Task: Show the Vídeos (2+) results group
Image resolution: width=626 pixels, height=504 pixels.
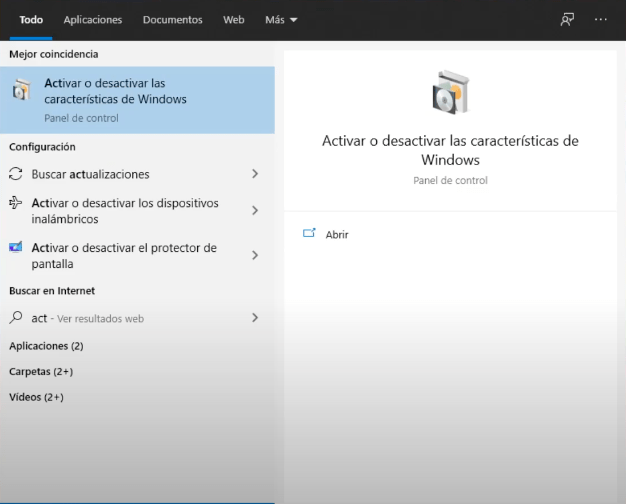Action: [36, 397]
